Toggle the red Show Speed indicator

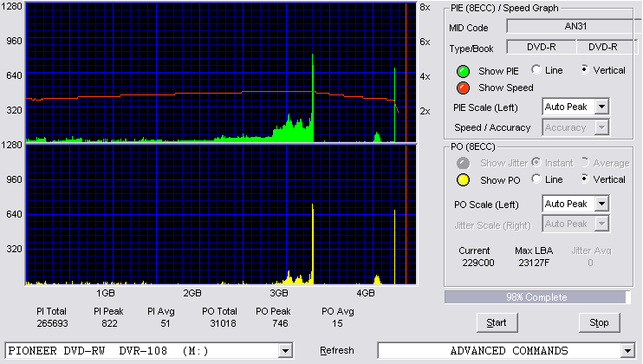point(463,88)
